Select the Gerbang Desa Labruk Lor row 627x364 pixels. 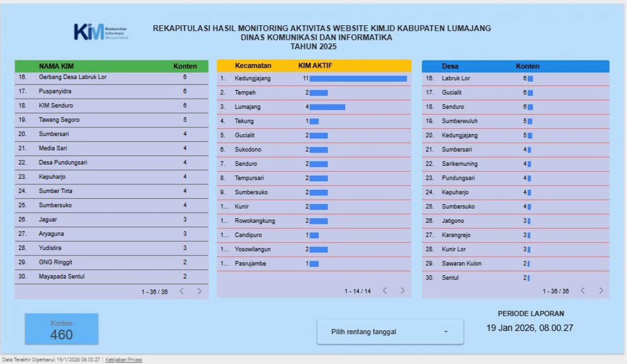point(73,77)
